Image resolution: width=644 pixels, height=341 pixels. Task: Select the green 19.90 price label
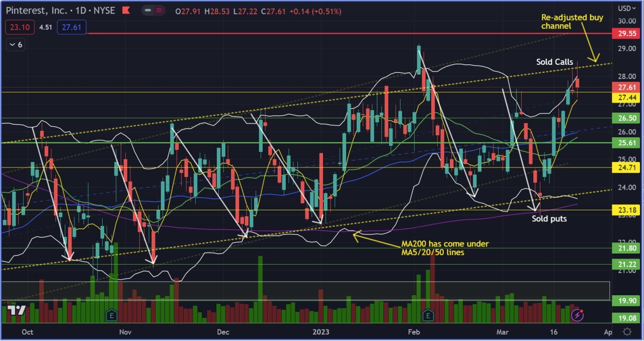point(625,301)
